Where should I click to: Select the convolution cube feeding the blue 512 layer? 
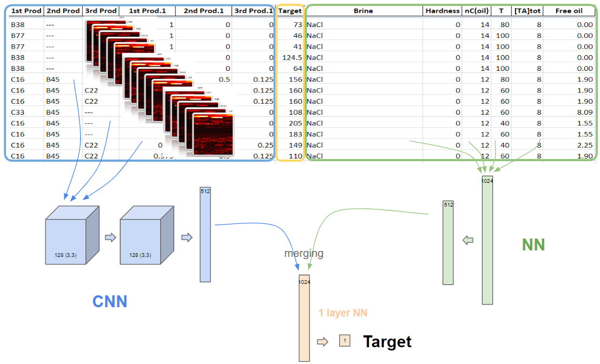coord(147,235)
